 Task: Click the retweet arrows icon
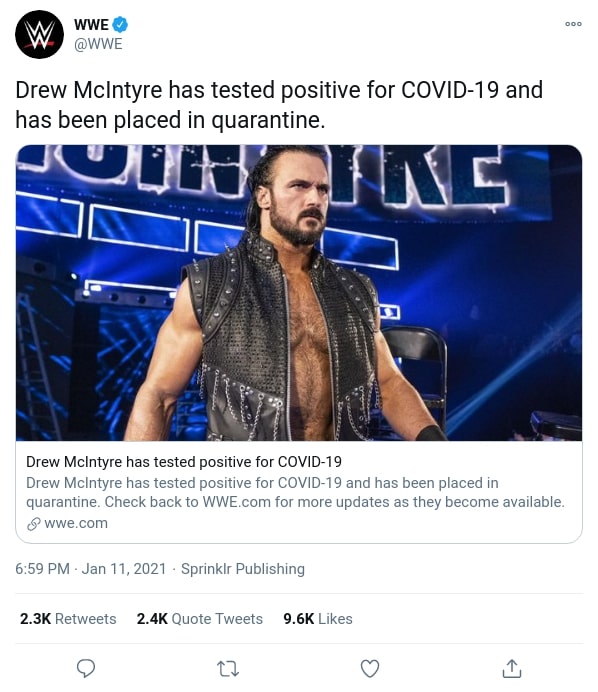click(228, 669)
